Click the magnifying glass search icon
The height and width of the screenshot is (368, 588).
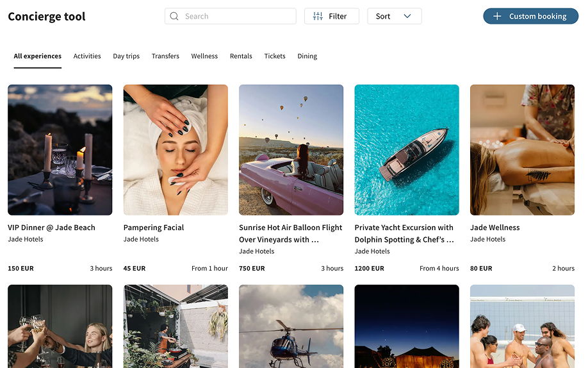[174, 17]
